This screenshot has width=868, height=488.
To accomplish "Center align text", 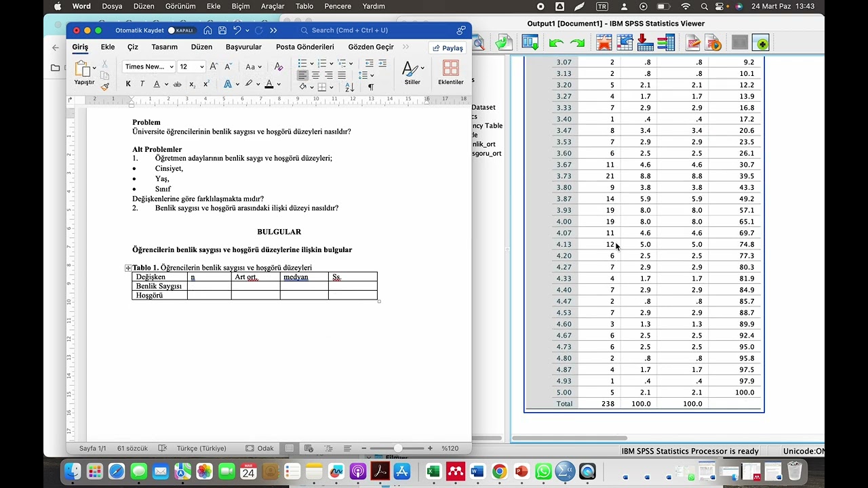I will tap(315, 75).
